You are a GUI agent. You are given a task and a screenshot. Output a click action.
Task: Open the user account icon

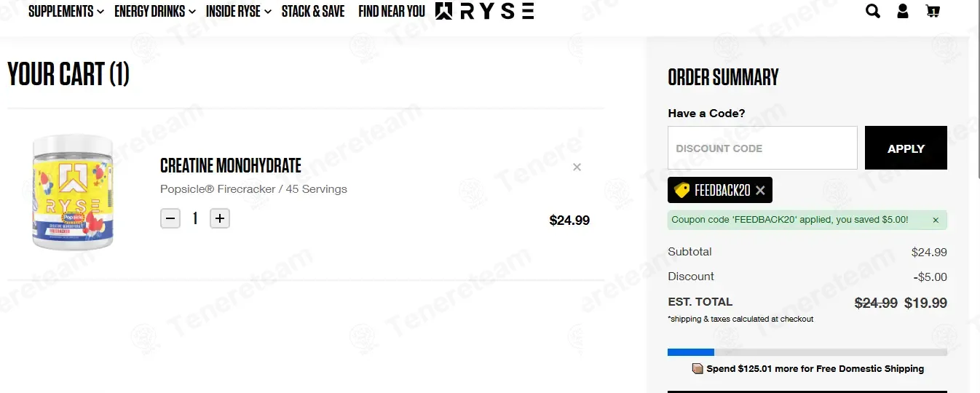903,11
